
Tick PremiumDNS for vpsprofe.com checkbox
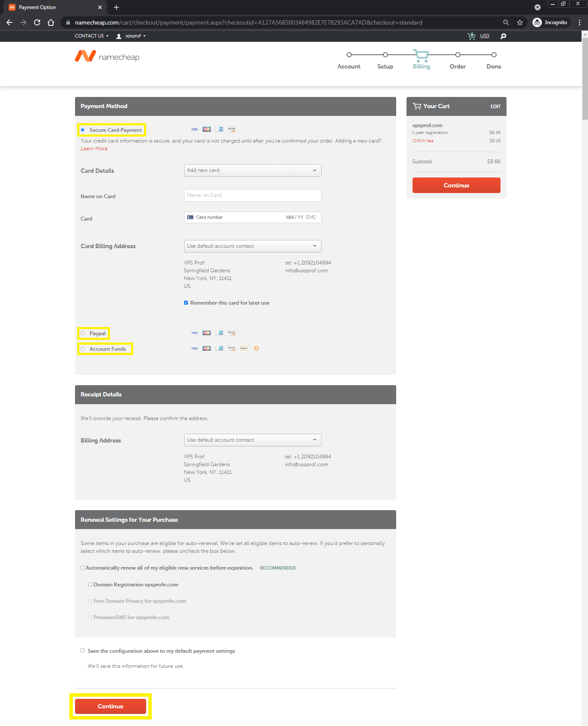(91, 617)
